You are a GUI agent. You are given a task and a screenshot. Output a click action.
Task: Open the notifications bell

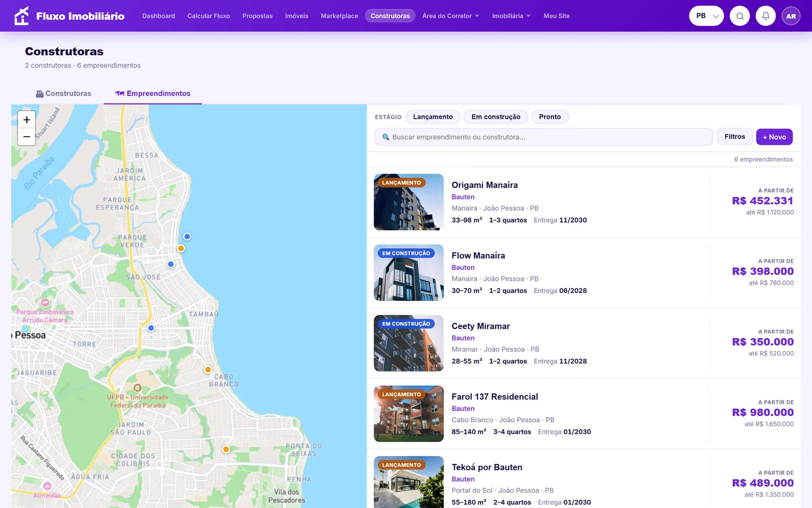pos(766,16)
